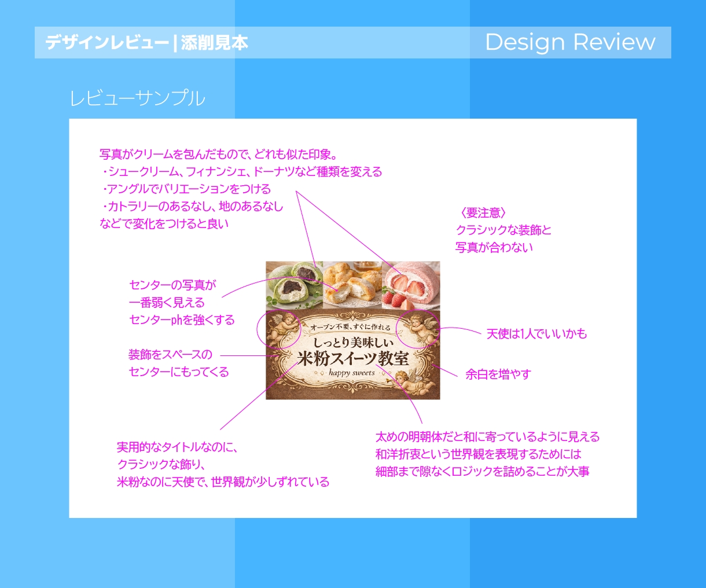Click the note "クラシックな装飾と"
Screen dimensions: 706x588
[504, 230]
